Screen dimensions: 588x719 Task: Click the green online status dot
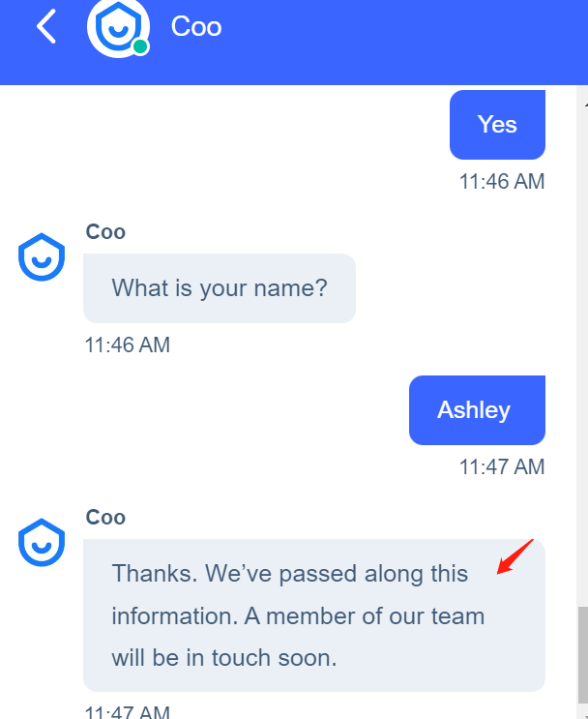(141, 46)
